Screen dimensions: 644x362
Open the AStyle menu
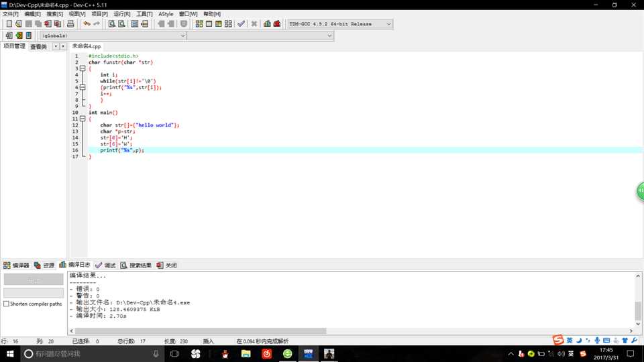(x=166, y=14)
